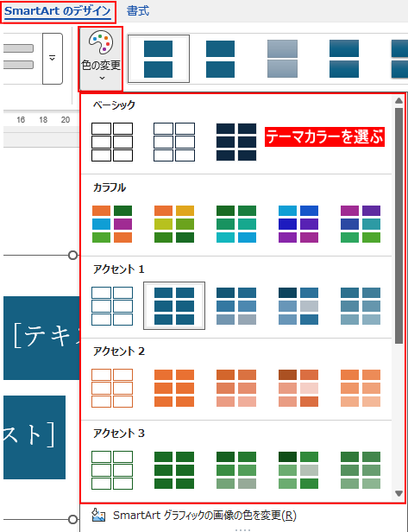
Task: Select second flat blue SmartArt style
Action: (x=220, y=59)
